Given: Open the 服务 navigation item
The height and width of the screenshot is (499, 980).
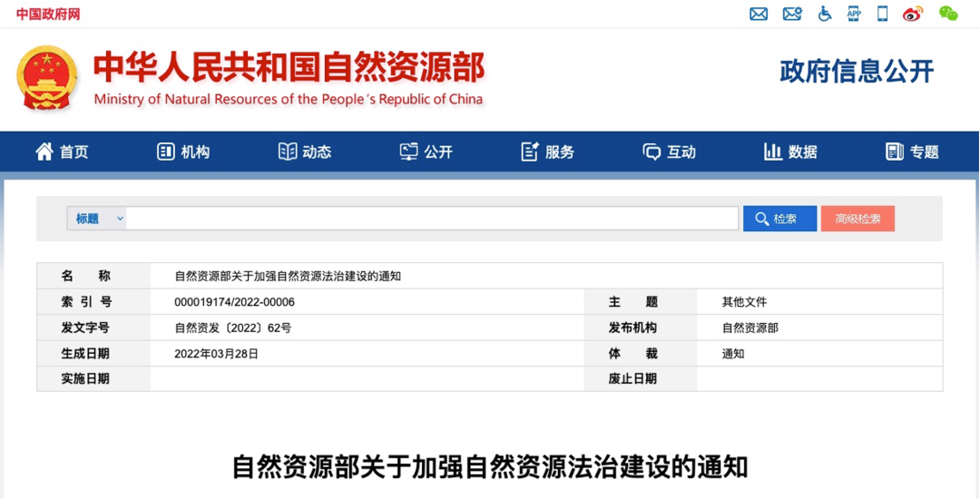Looking at the screenshot, I should [548, 152].
